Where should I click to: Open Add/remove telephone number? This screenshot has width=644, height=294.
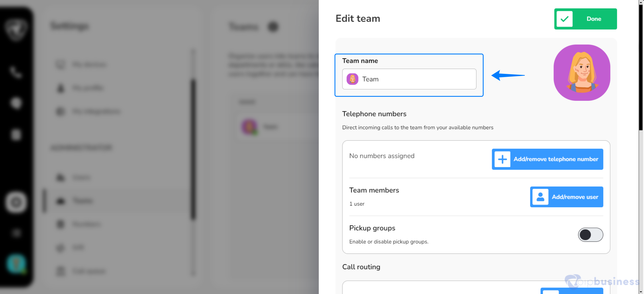tap(547, 159)
